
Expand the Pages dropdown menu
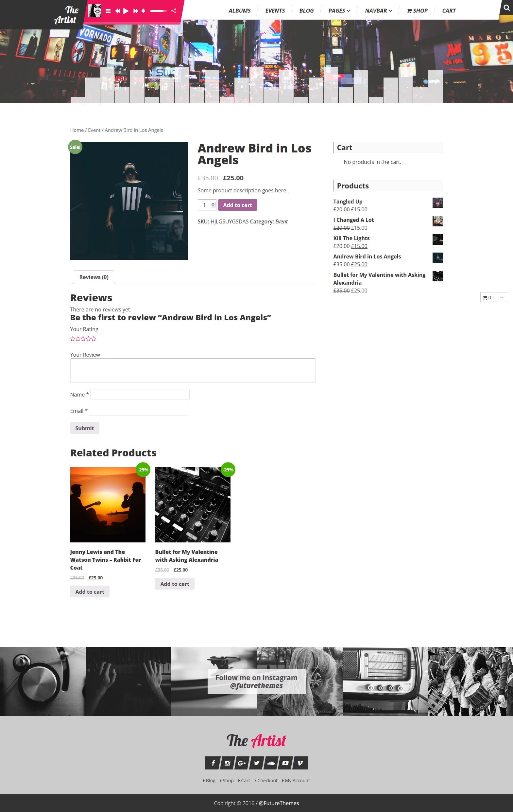click(x=339, y=11)
